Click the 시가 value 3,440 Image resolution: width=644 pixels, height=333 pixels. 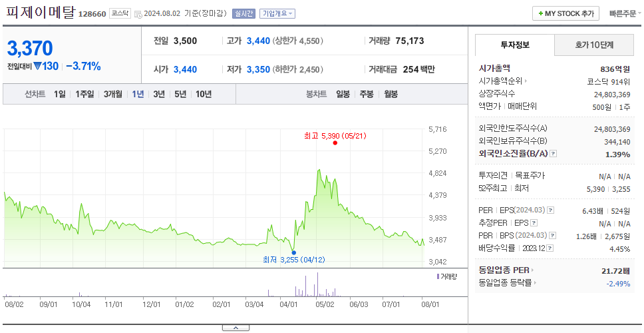click(185, 70)
